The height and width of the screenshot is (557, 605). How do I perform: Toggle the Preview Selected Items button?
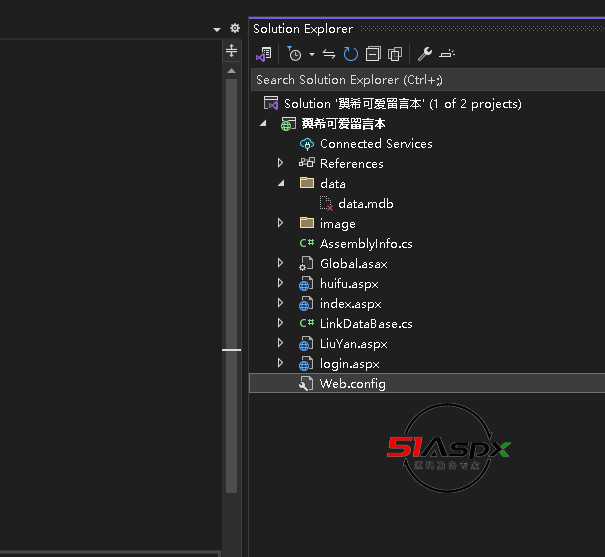446,54
